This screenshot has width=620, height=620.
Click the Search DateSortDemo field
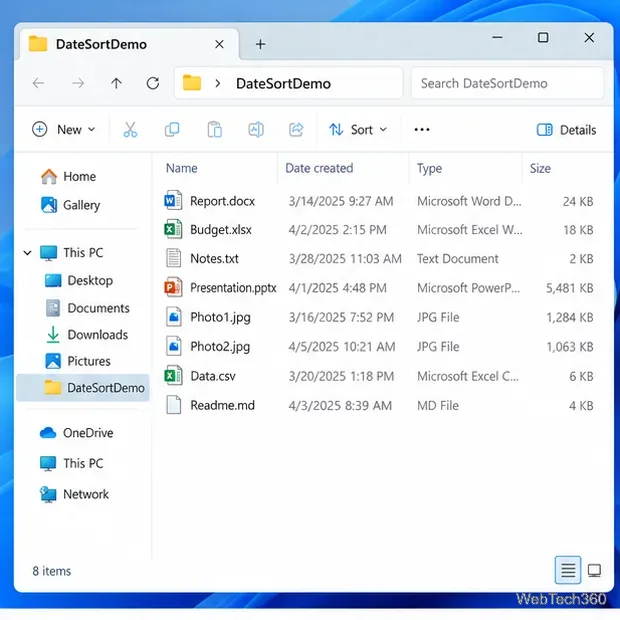[507, 83]
